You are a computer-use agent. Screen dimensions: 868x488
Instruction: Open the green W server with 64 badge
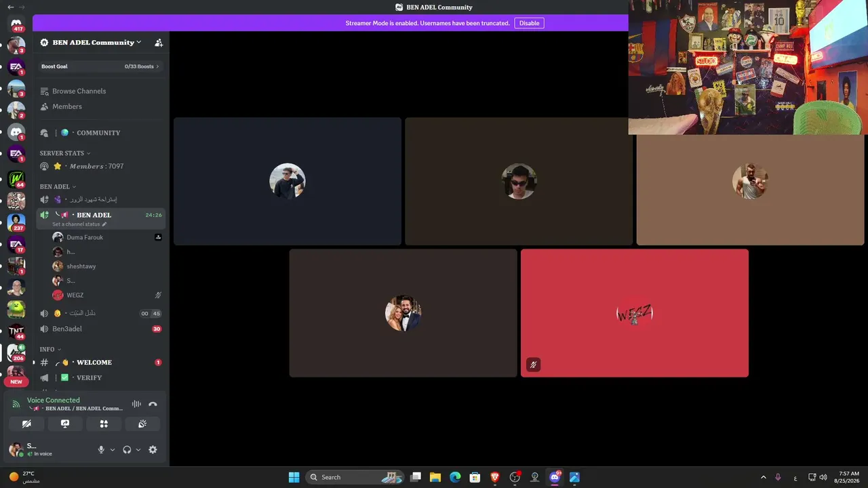pyautogui.click(x=16, y=179)
